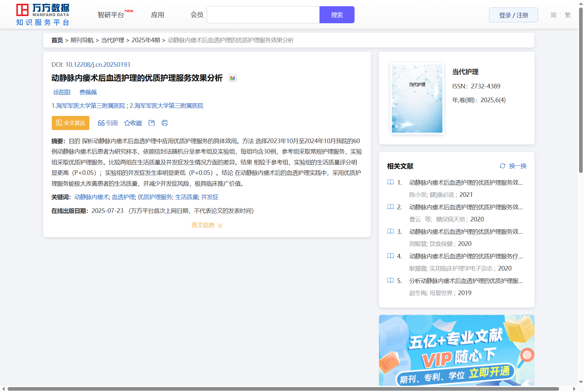This screenshot has width=584, height=392.
Task: Click the share icon beside 收藏
Action: tap(152, 123)
